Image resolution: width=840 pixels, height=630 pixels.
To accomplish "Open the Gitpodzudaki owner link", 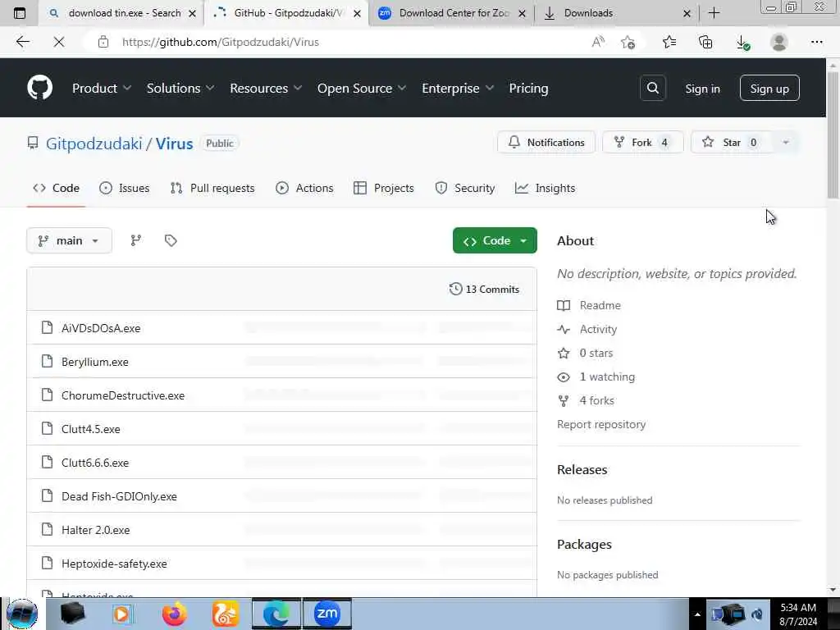I will 94,144.
